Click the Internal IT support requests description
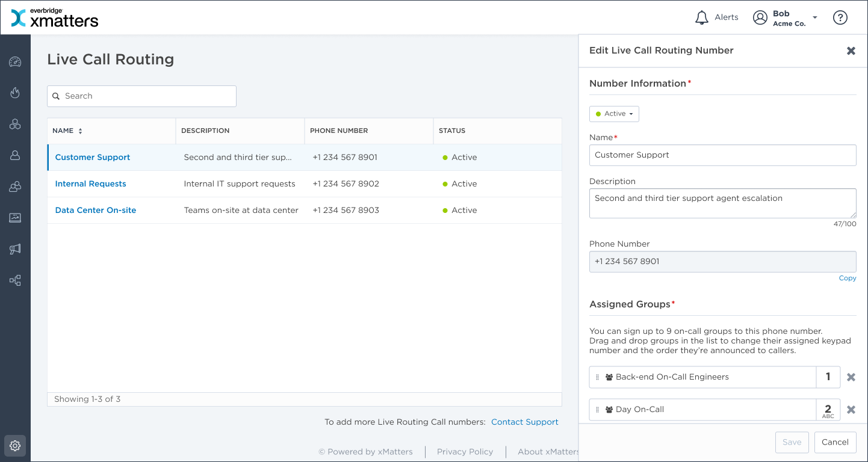Screen dimensions: 868x462 240,183
